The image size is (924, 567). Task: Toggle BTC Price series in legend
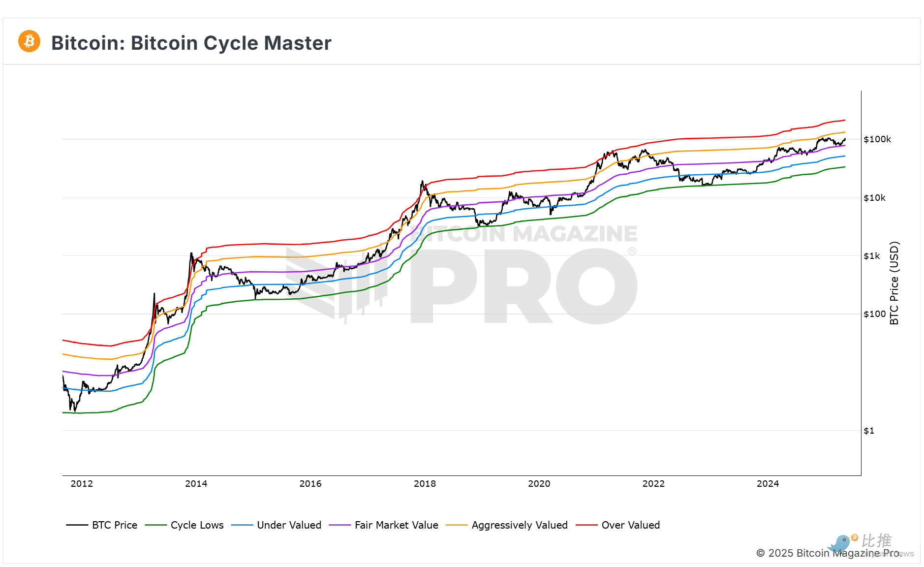pos(114,525)
